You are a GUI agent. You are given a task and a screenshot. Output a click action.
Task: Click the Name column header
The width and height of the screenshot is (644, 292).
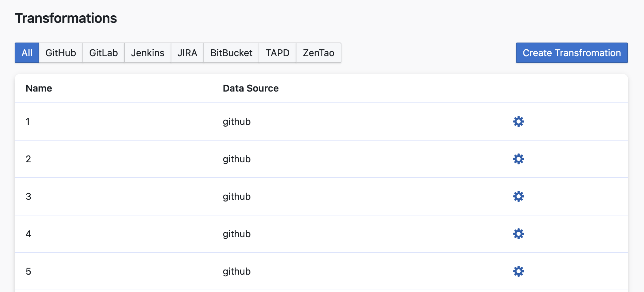click(x=39, y=88)
